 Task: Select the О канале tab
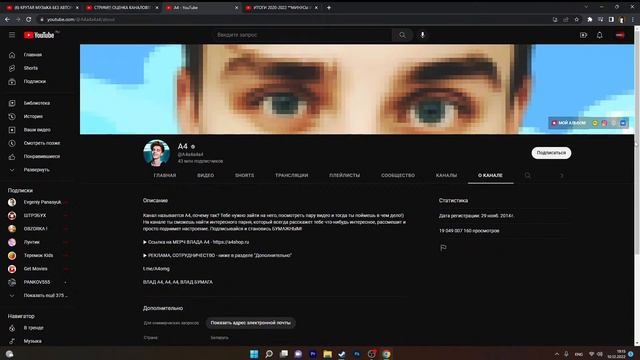click(x=490, y=175)
